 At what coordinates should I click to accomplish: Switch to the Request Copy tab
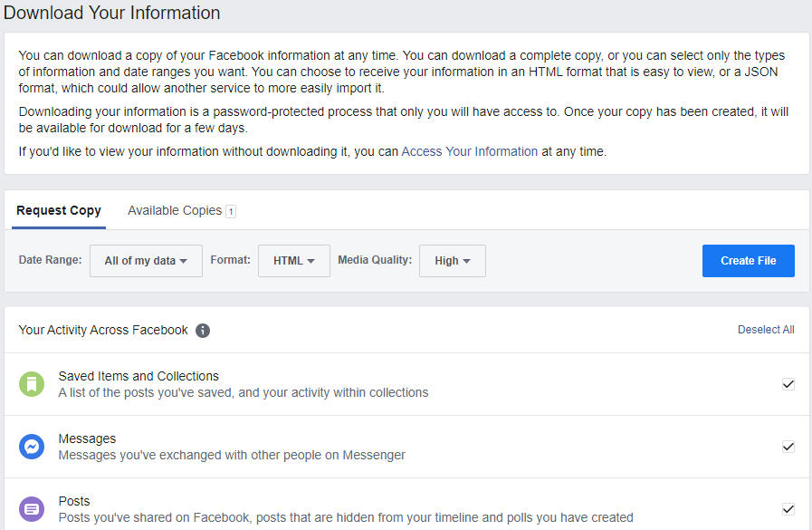point(59,211)
